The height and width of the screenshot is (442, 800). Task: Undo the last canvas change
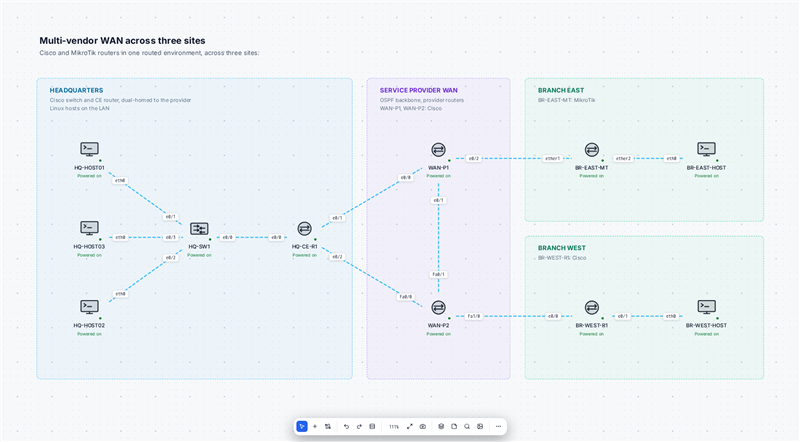346,426
